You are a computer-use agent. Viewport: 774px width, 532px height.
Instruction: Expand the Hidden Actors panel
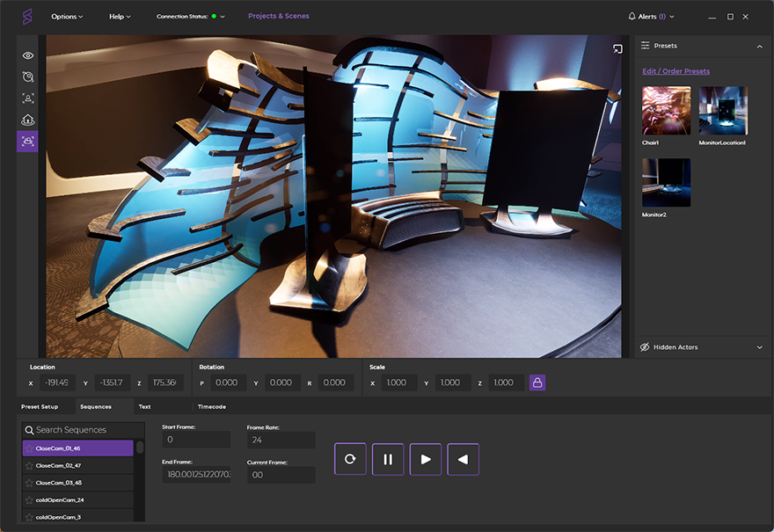(760, 347)
